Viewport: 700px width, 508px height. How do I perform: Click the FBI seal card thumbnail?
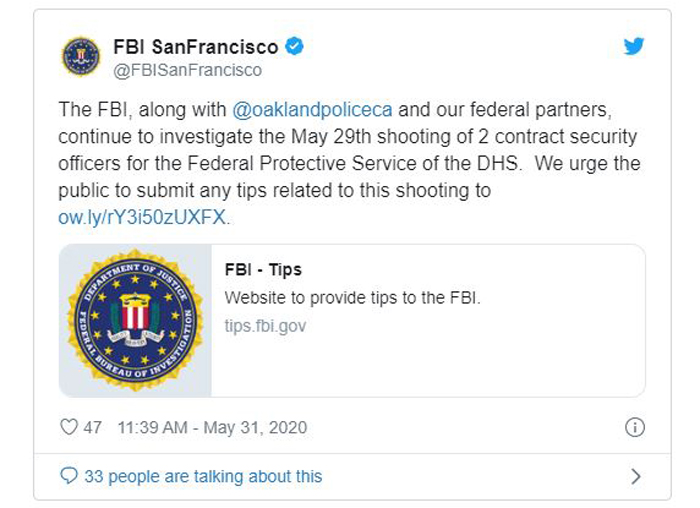click(135, 321)
